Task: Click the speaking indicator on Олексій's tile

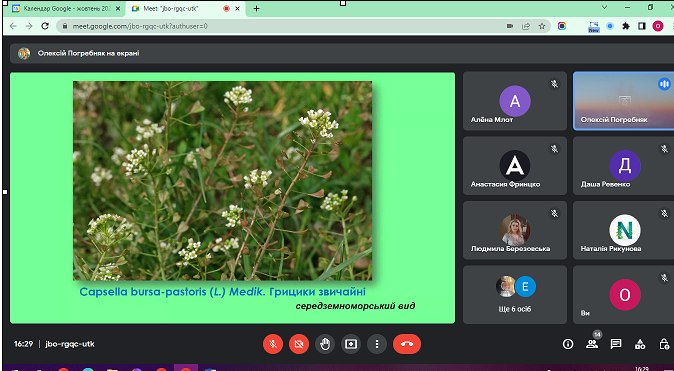Action: coord(664,84)
